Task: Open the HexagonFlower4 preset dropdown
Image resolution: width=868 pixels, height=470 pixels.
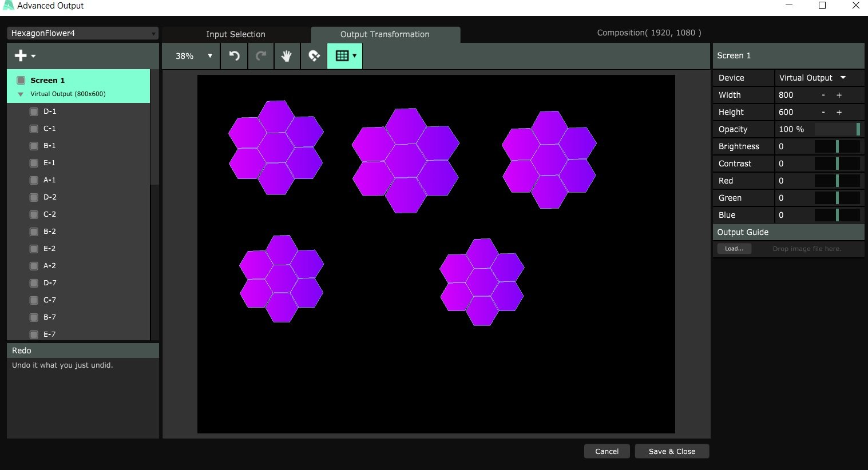Action: pos(82,33)
